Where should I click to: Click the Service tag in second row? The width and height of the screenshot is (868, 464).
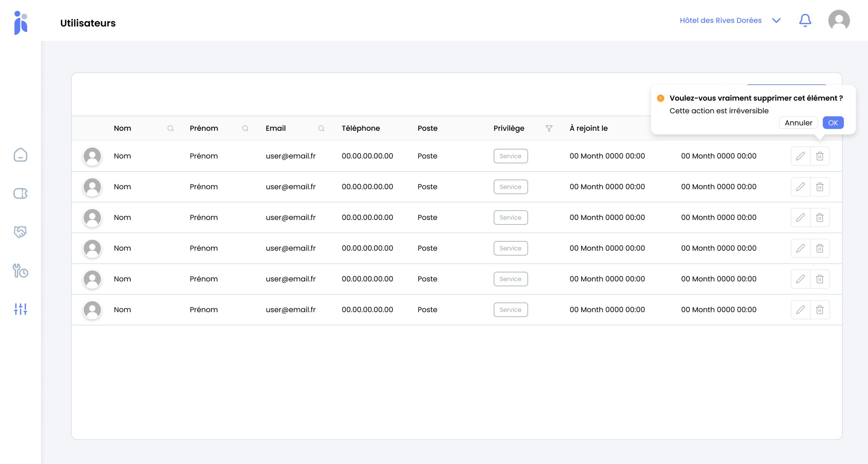[x=510, y=187]
